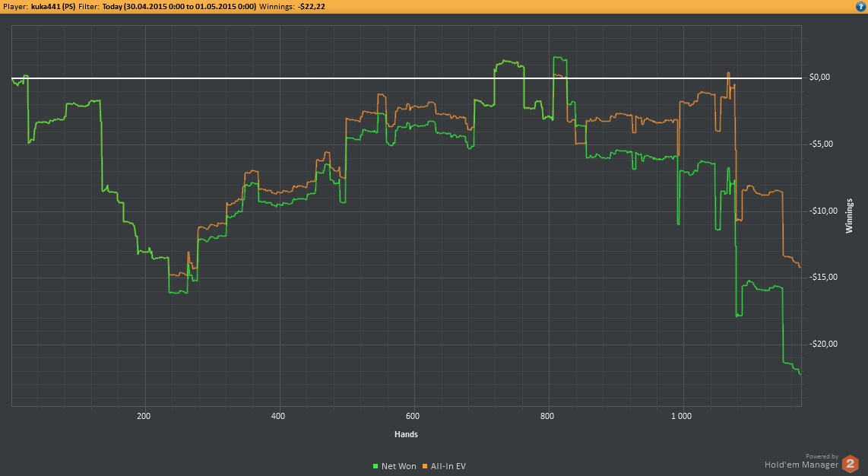The width and height of the screenshot is (868, 476).
Task: Click the Today date range filter text
Action: coord(179,6)
